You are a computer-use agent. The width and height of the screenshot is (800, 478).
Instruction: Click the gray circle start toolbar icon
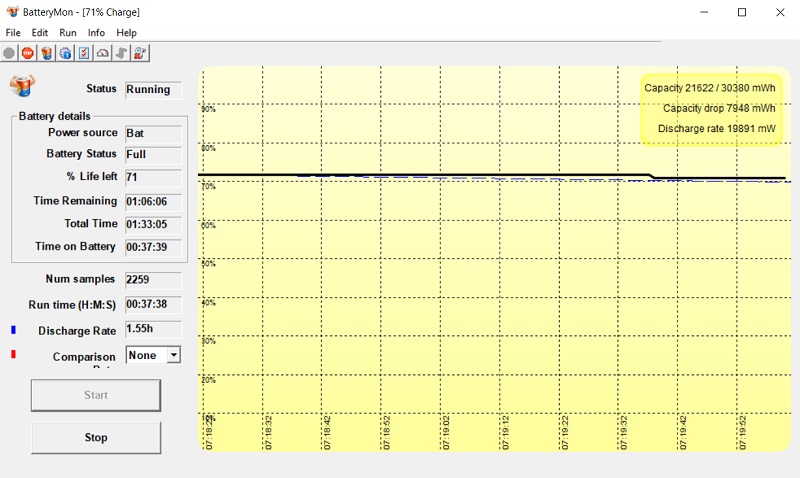[9, 53]
